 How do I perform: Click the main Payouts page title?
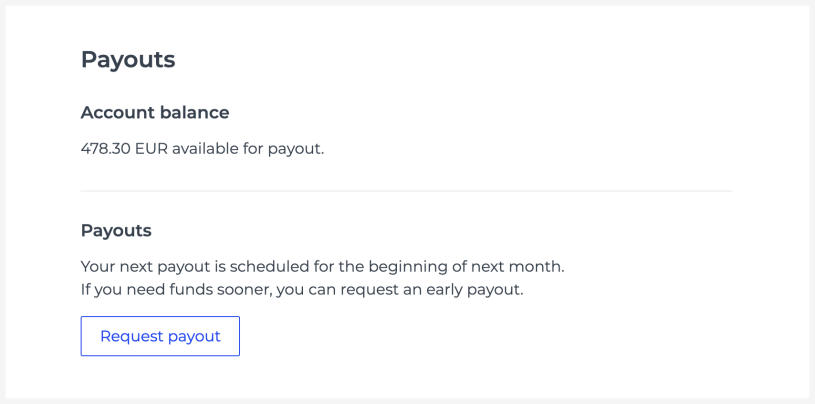[128, 59]
